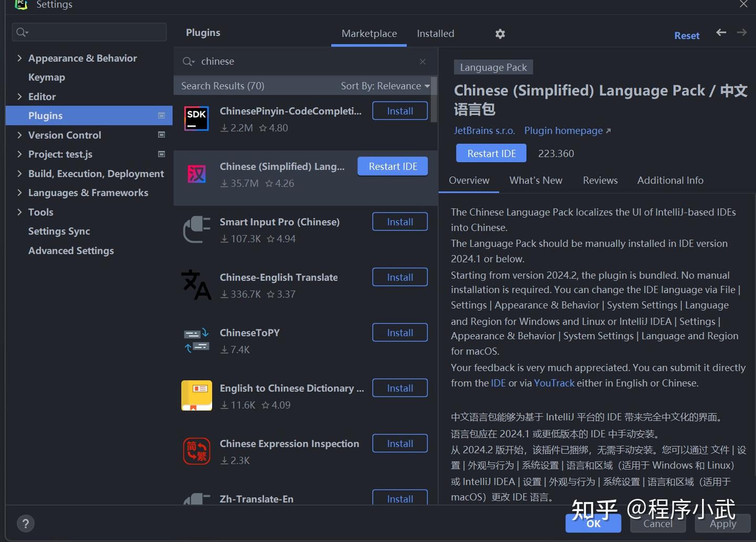Expand the Appearance & Behavior section

coord(19,58)
